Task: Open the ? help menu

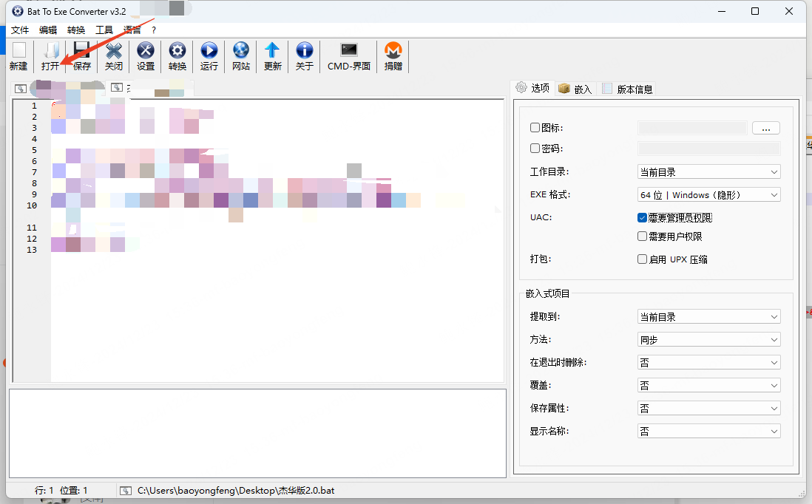Action: pos(154,30)
